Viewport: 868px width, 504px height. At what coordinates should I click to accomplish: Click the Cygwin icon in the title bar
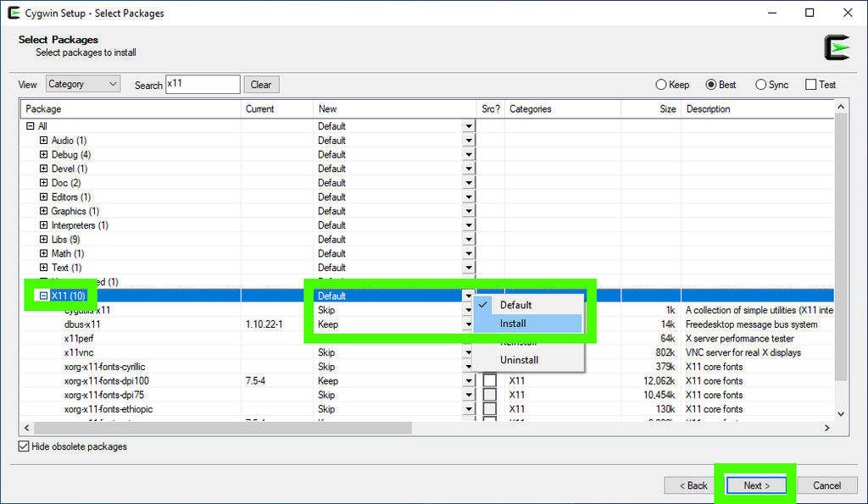[14, 13]
